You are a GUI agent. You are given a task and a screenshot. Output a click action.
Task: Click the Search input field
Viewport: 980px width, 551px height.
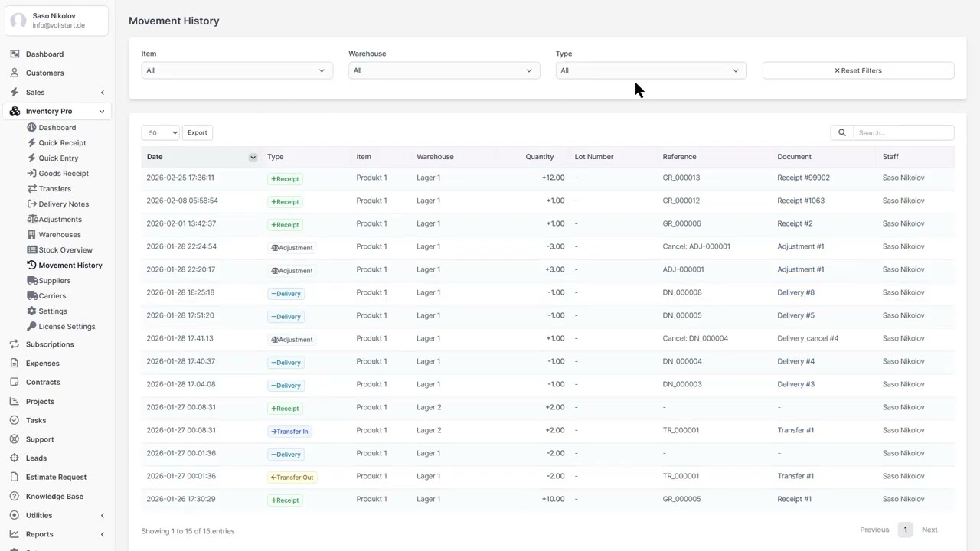[903, 132]
